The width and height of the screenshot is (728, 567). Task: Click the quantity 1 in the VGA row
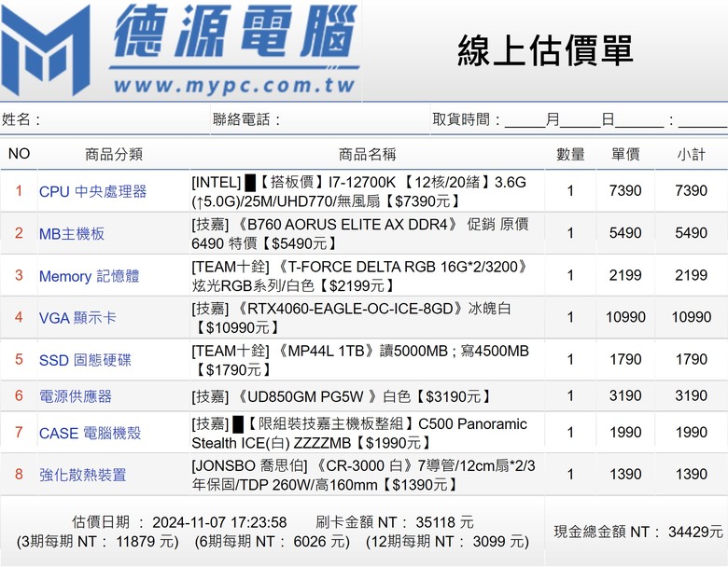coord(570,317)
